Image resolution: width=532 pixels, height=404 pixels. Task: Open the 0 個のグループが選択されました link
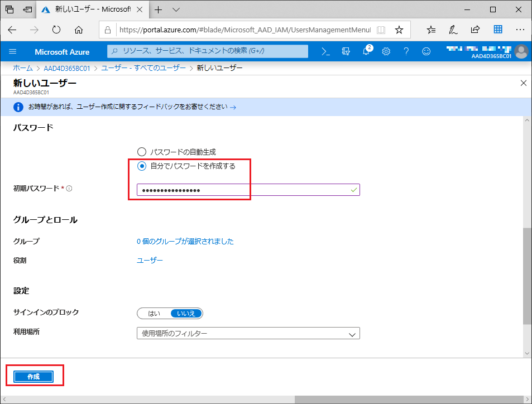(x=185, y=242)
